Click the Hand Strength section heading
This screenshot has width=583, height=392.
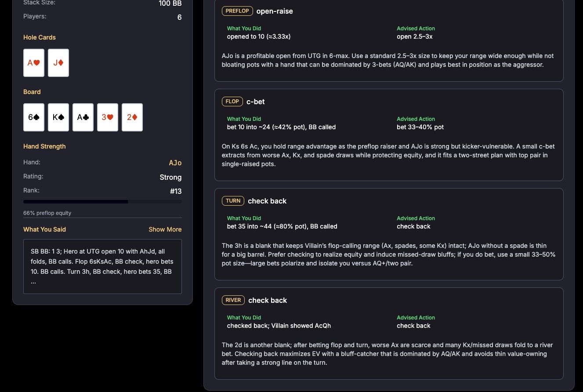(44, 146)
